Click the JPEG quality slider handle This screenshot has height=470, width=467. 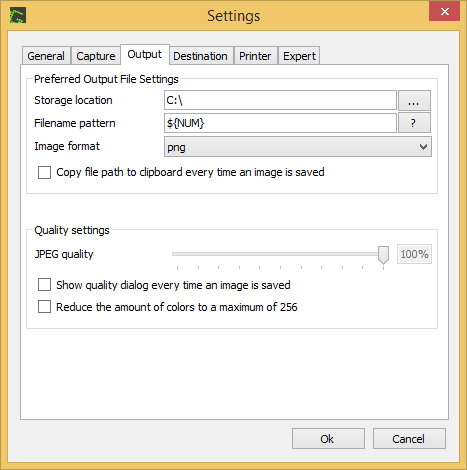pos(383,255)
